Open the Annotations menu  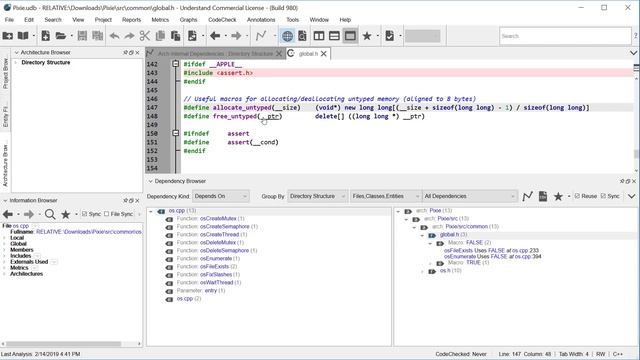tap(261, 20)
